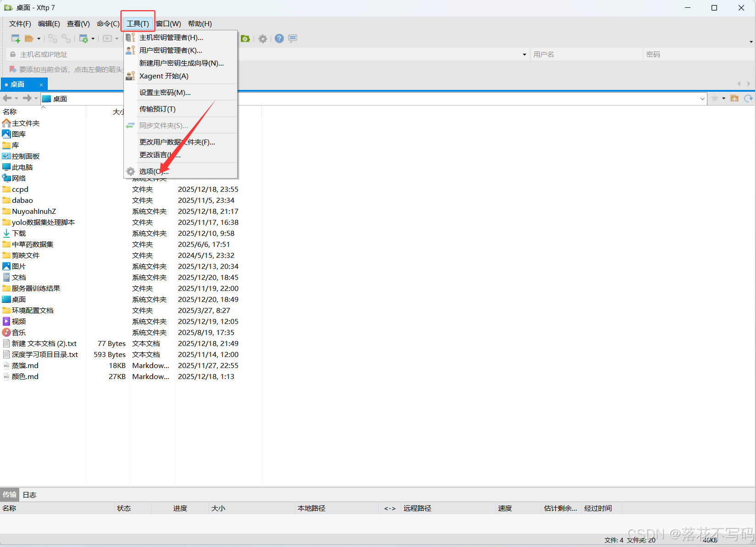Open the dropdown beside the session properties icon

pos(93,39)
